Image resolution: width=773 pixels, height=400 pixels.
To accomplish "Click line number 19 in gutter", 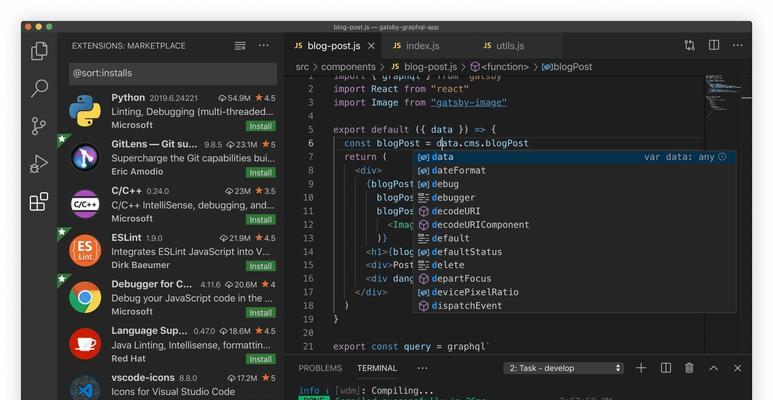I will tap(308, 319).
